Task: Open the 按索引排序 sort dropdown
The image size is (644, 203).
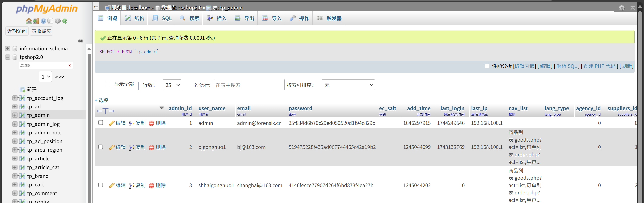Action: [348, 85]
